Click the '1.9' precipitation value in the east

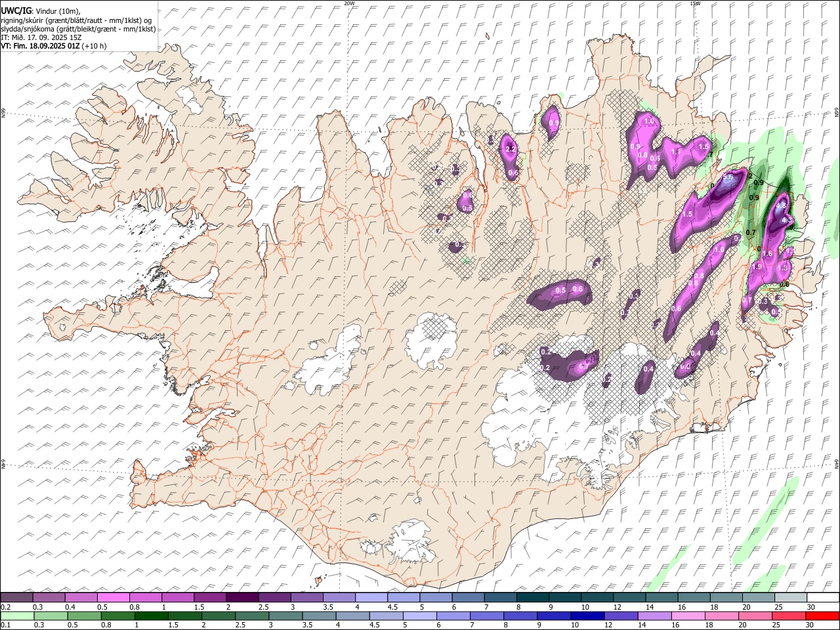(x=757, y=267)
